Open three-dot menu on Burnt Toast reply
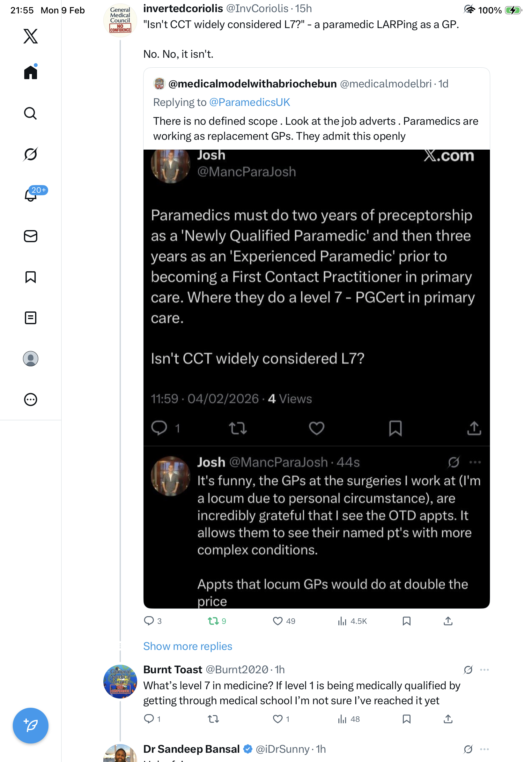532x762 pixels. coord(484,670)
